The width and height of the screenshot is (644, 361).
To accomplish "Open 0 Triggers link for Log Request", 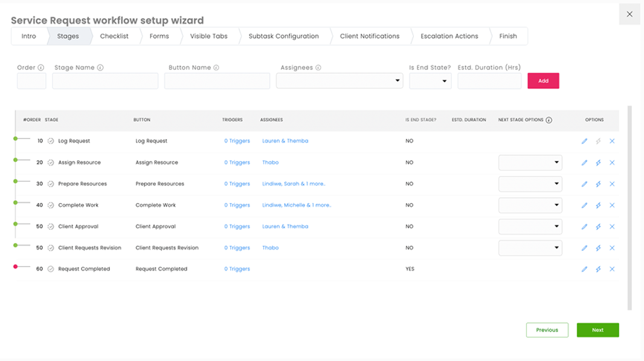I will coord(237,141).
